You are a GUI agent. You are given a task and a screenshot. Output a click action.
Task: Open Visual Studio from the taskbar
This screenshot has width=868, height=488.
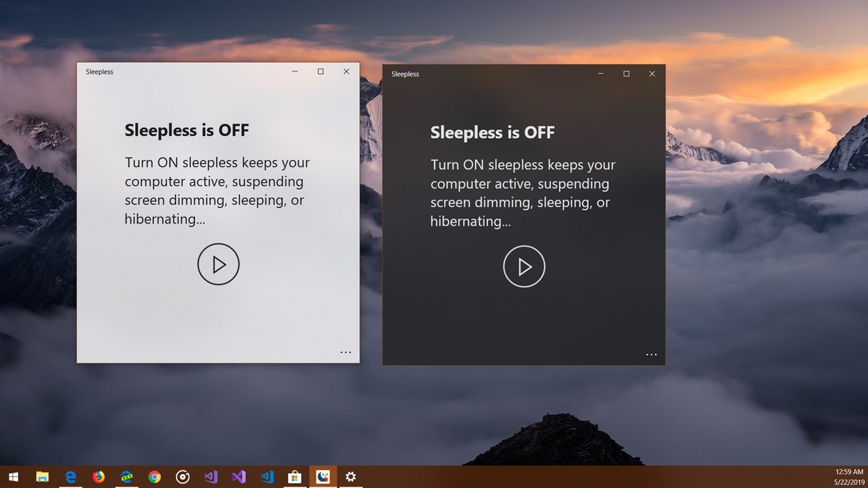pos(238,476)
